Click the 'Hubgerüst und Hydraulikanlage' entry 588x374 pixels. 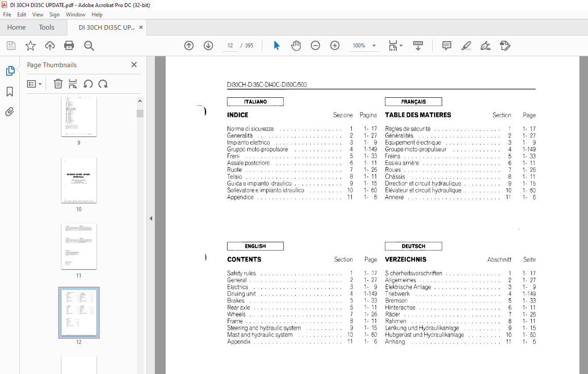pyautogui.click(x=425, y=335)
